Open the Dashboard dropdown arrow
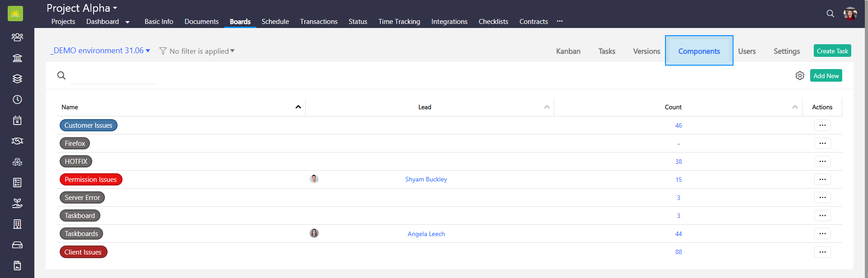 tap(127, 22)
